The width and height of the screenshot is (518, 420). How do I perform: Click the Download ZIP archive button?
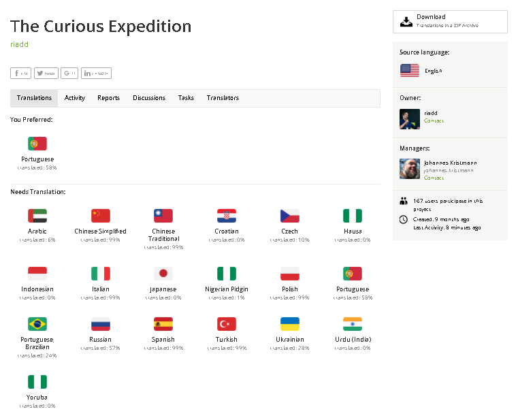point(450,22)
